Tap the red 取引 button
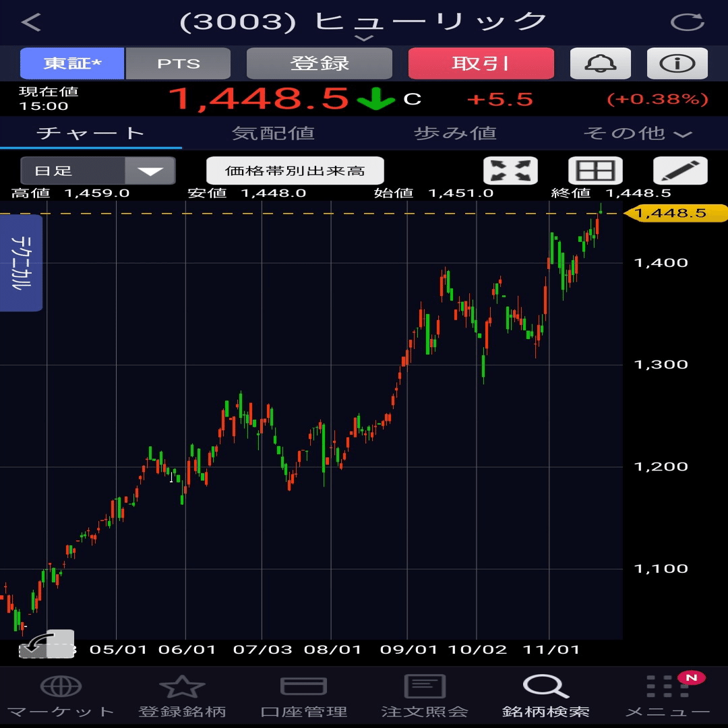The width and height of the screenshot is (728, 728). pyautogui.click(x=481, y=63)
